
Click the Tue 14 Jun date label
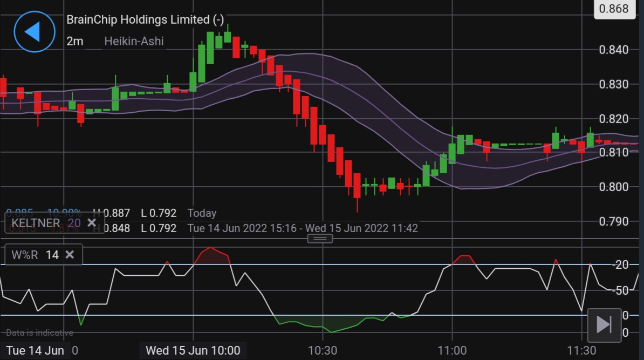tap(35, 350)
